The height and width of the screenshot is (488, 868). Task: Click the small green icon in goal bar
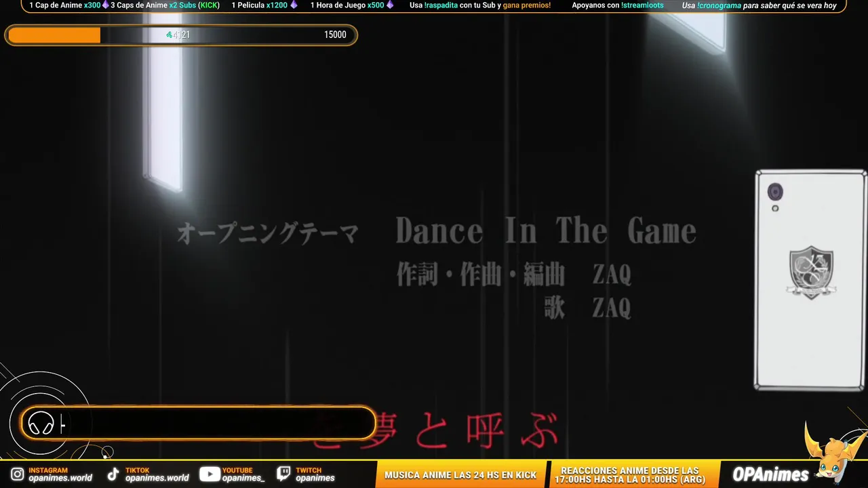point(170,35)
